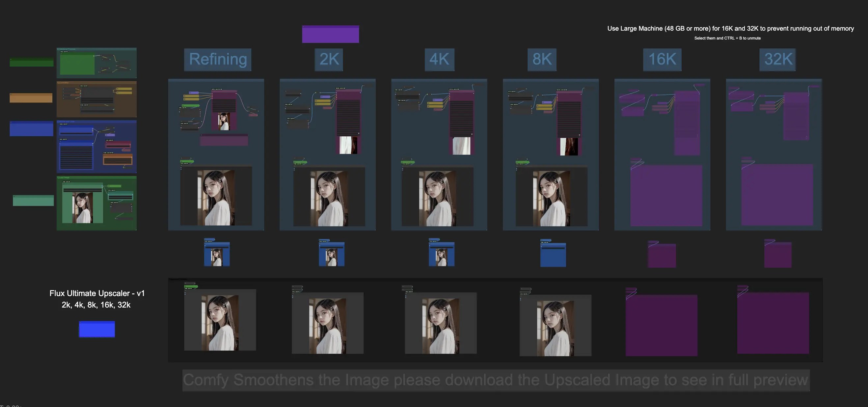This screenshot has height=407, width=868.
Task: Select the 4K title label node
Action: [439, 60]
